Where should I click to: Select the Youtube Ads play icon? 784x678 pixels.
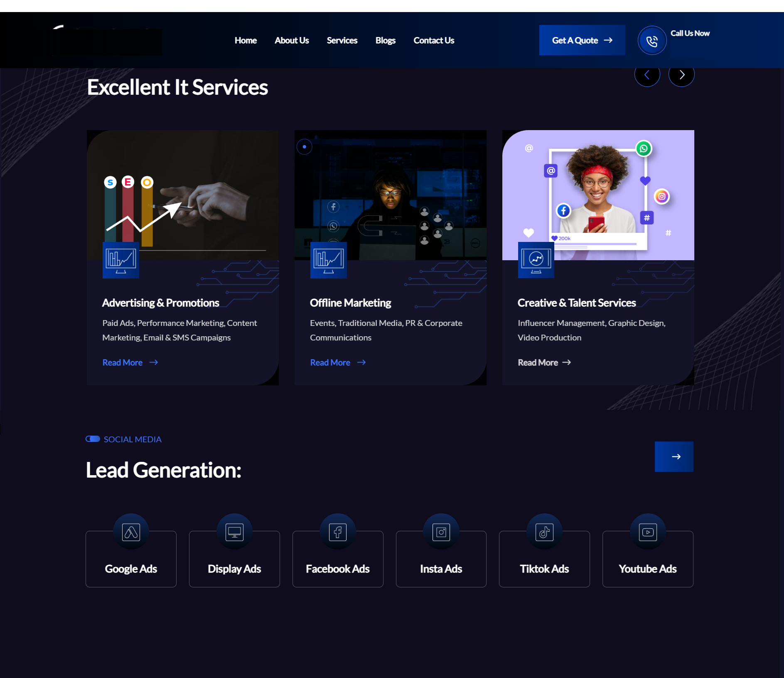click(648, 532)
